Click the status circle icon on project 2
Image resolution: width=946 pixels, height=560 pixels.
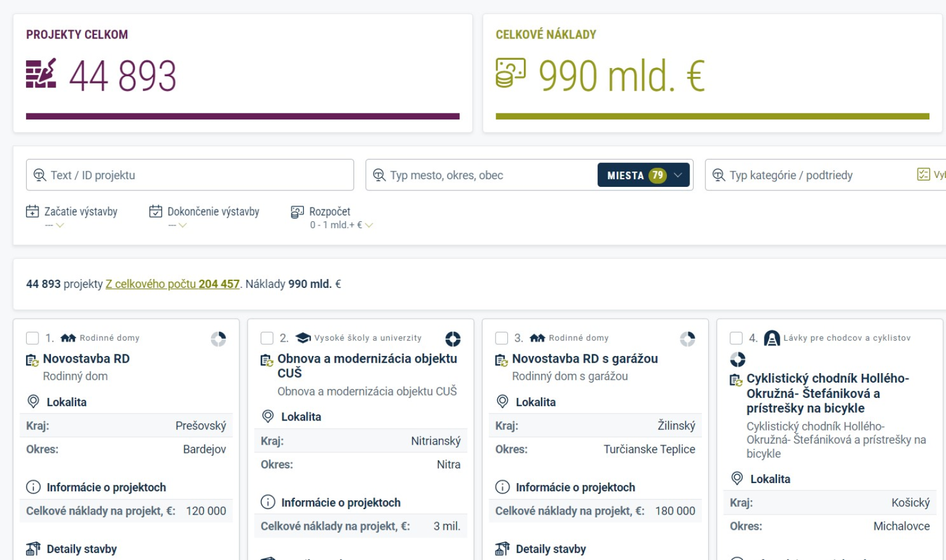(453, 339)
